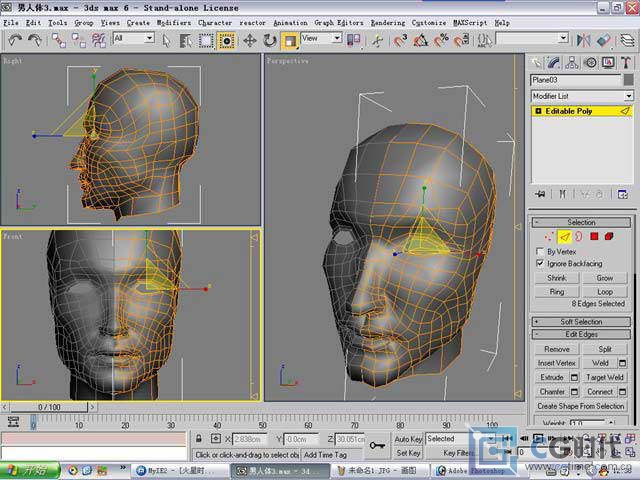Toggle the 3D Snap magnet

pyautogui.click(x=400, y=40)
